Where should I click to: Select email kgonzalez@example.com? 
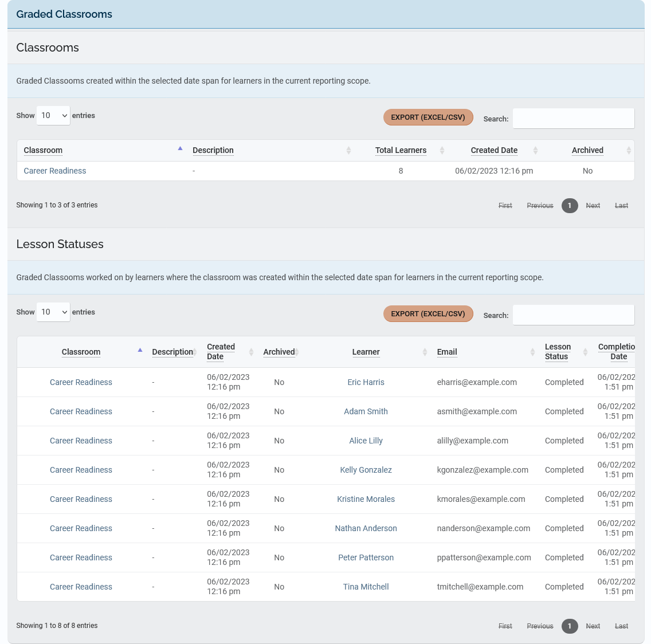click(483, 470)
